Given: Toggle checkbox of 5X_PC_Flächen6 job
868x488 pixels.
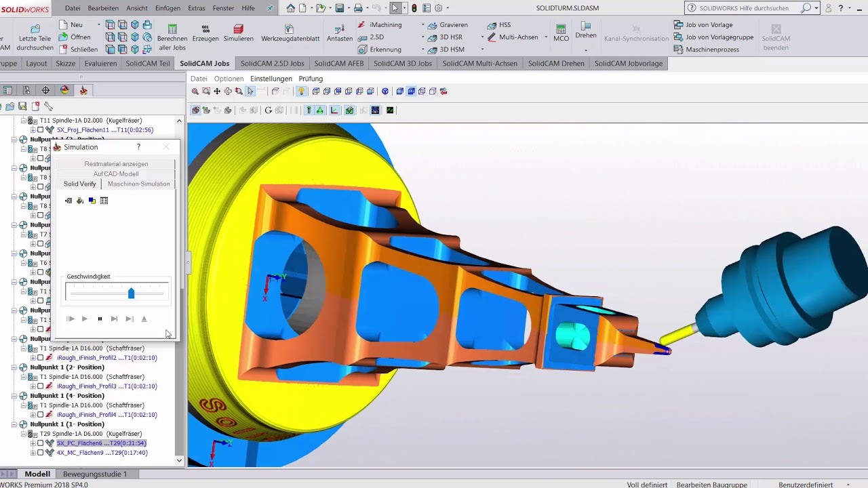Looking at the screenshot, I should (x=41, y=443).
